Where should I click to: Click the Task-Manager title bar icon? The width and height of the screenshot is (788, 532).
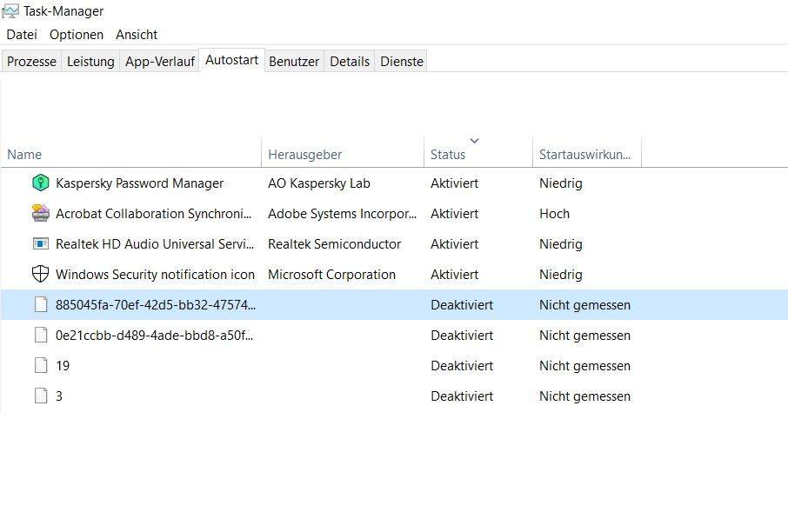tap(10, 11)
